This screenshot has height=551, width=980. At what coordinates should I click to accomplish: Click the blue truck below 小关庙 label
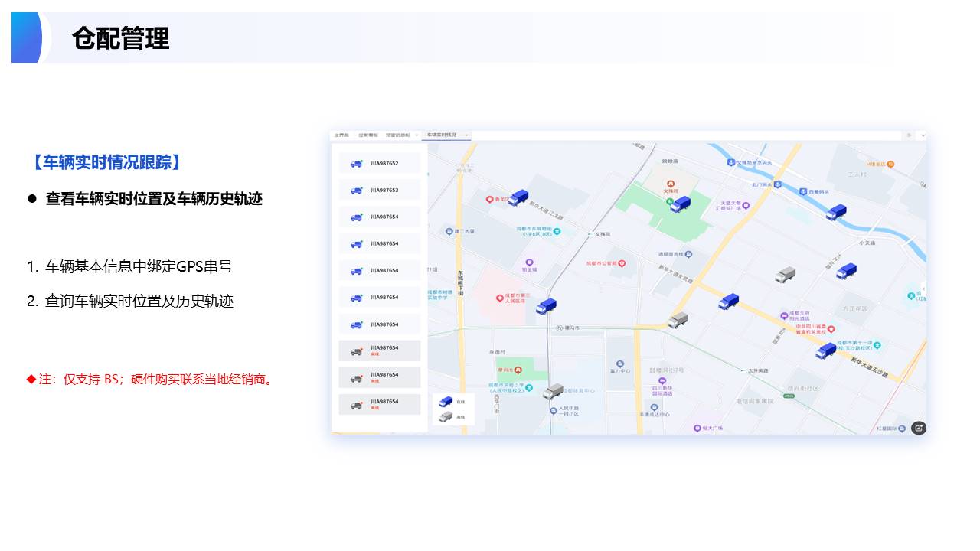point(846,272)
